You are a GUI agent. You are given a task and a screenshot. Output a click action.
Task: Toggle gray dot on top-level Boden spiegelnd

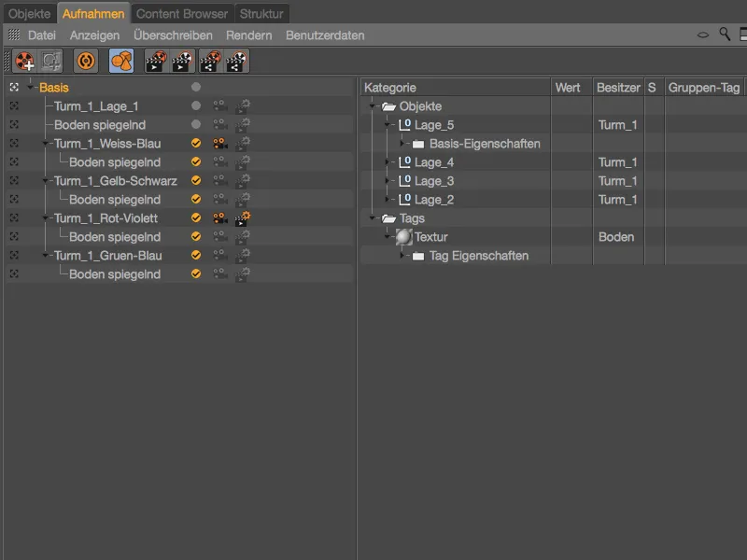pos(196,124)
